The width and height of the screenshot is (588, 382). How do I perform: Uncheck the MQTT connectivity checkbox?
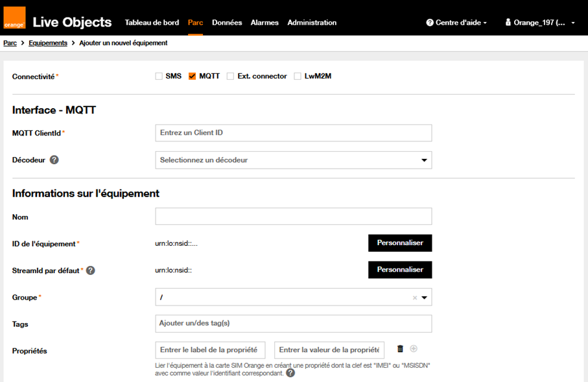coord(192,77)
